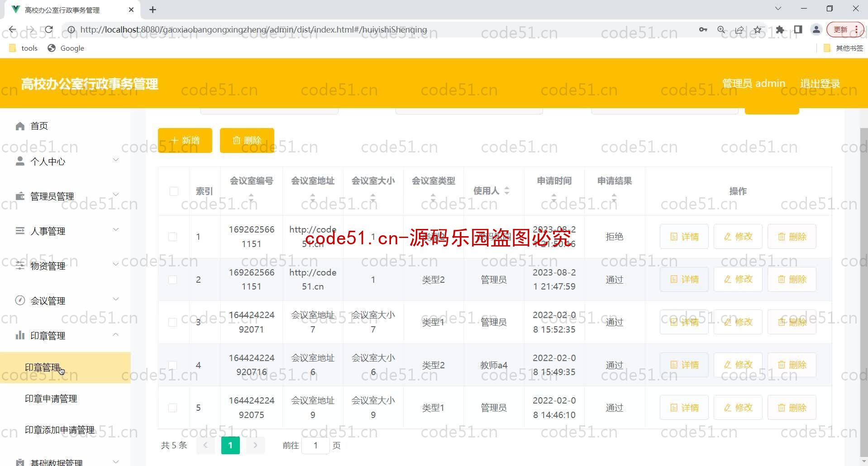Screen dimensions: 868x466
Task: Check the checkbox for row 4
Action: pos(172,365)
